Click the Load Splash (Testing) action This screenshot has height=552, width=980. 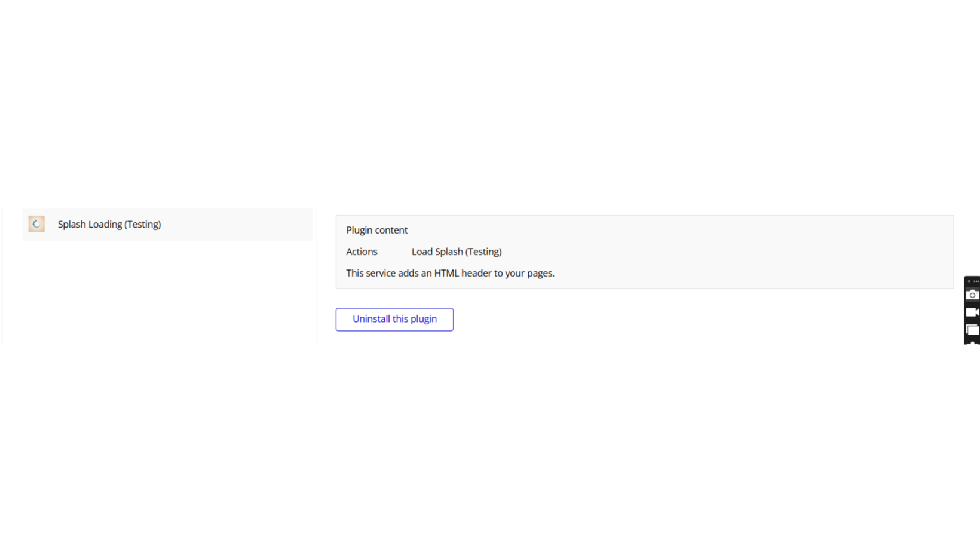click(456, 252)
